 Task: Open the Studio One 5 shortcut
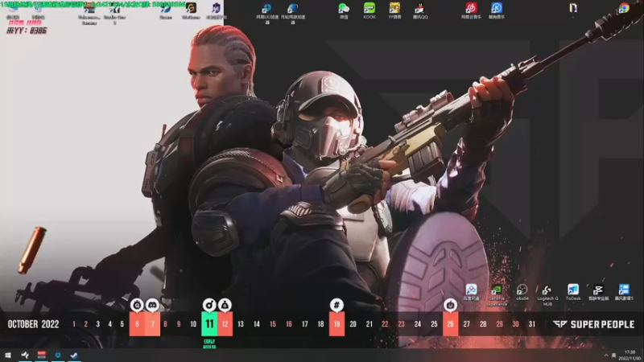point(114,14)
